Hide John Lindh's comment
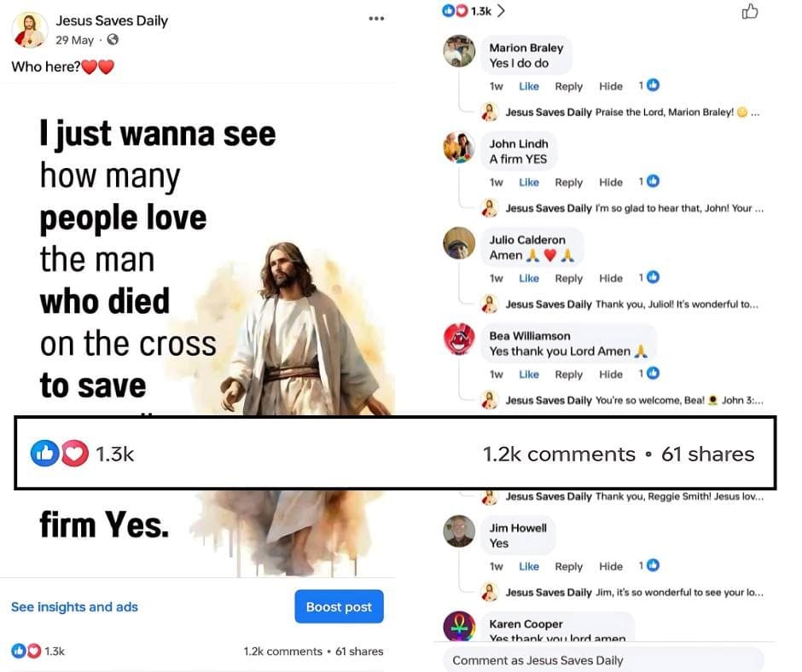 coord(611,182)
